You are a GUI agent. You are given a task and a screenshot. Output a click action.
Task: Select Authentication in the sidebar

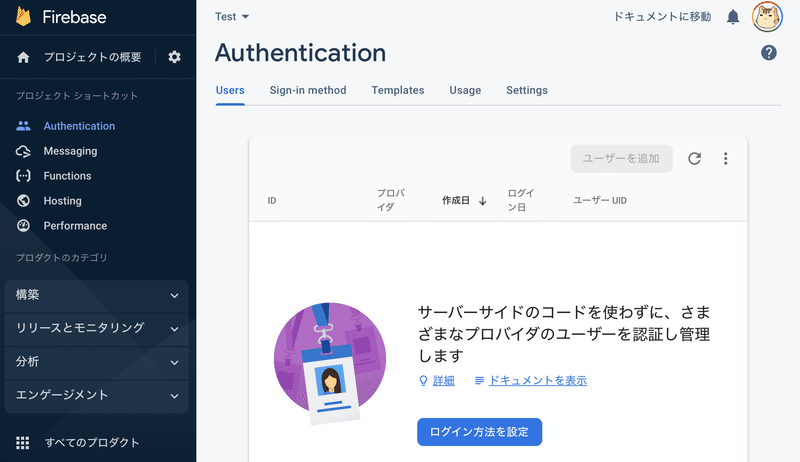[79, 126]
